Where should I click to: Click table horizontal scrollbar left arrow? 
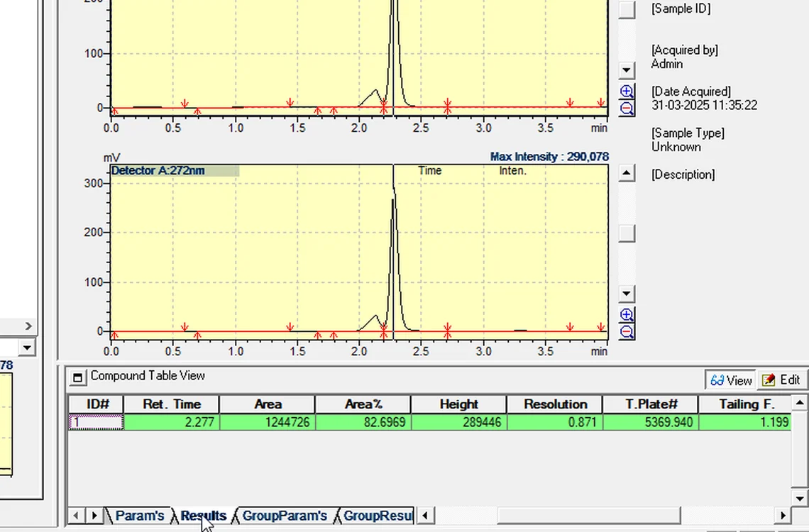pos(426,515)
